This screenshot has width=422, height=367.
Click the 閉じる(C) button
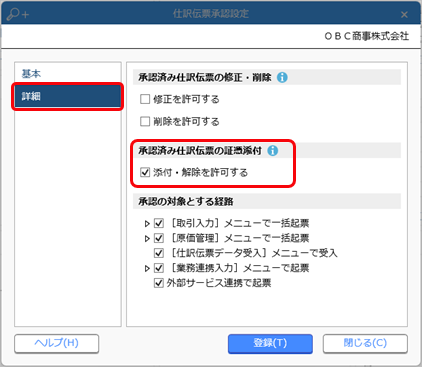pyautogui.click(x=365, y=343)
